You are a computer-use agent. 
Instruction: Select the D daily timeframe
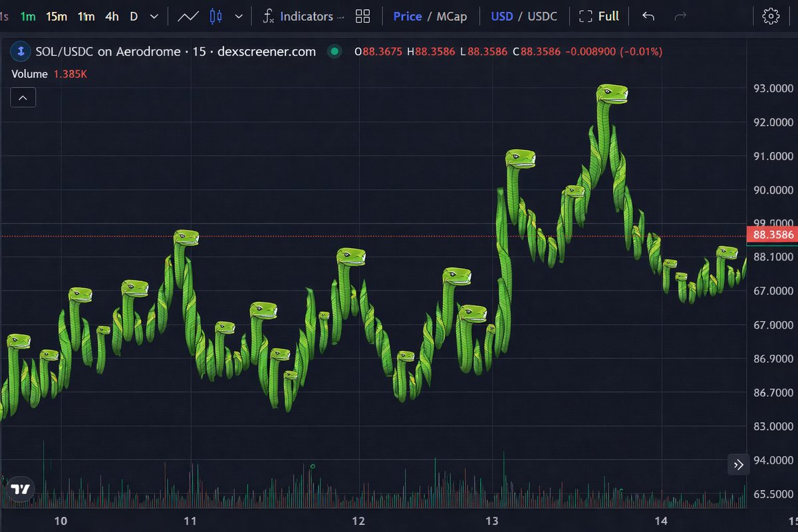[134, 16]
